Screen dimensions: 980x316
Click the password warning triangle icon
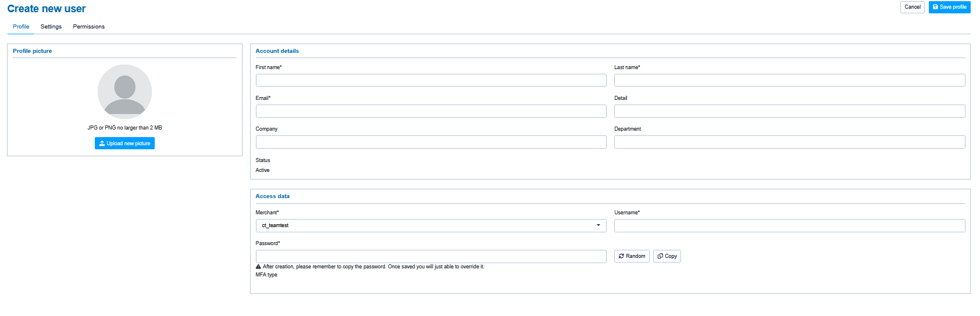click(258, 267)
